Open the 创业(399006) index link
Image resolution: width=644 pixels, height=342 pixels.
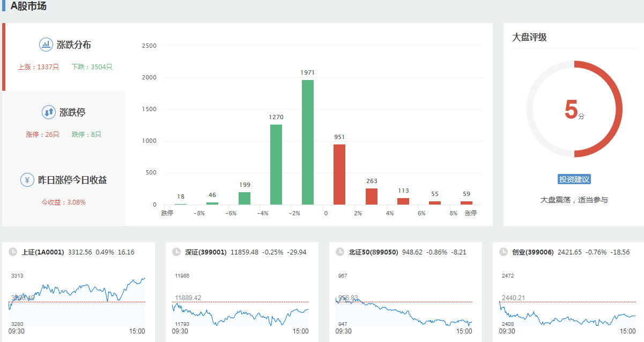click(x=532, y=252)
